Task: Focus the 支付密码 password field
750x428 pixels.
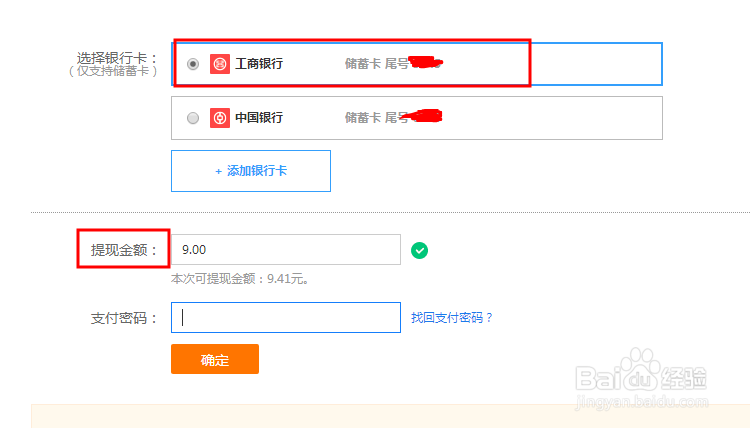Action: (x=286, y=318)
